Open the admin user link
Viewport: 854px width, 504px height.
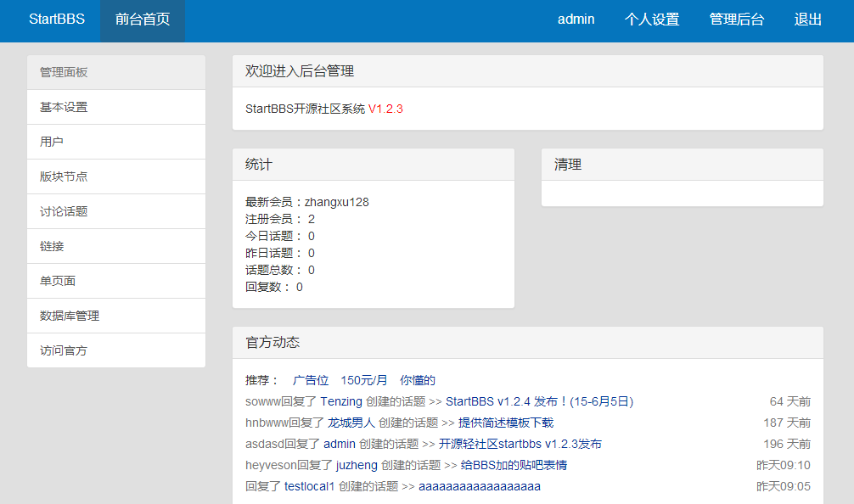[x=576, y=20]
